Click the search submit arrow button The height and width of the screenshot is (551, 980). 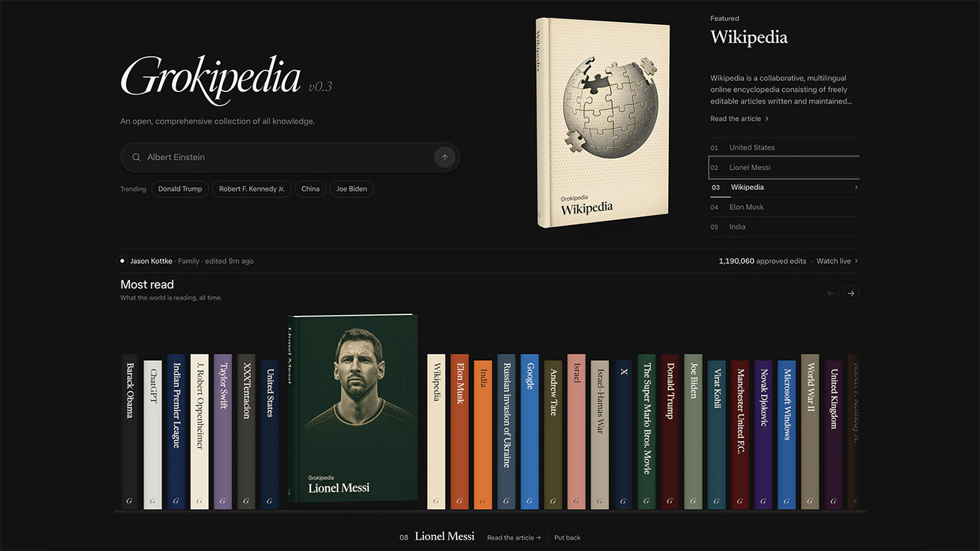445,157
